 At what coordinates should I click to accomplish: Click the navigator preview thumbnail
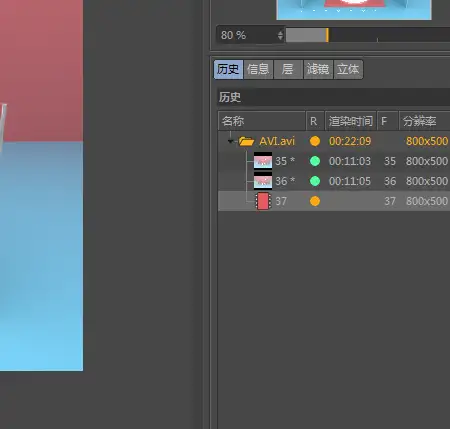pyautogui.click(x=354, y=10)
